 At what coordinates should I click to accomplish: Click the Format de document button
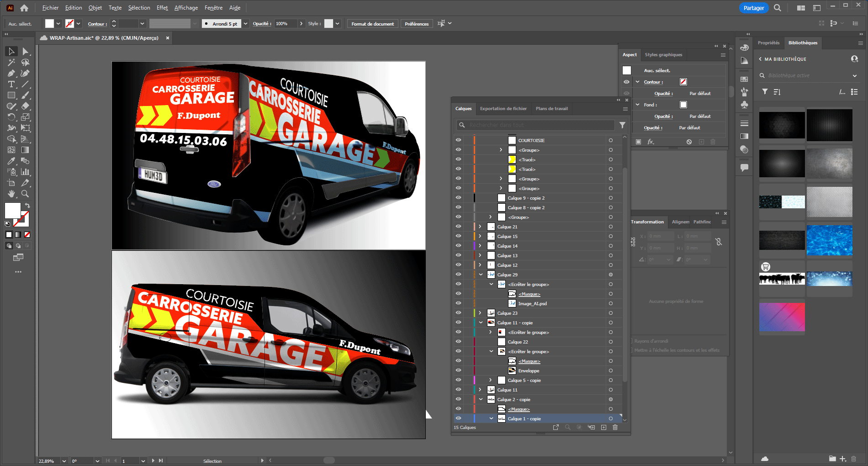tap(372, 23)
